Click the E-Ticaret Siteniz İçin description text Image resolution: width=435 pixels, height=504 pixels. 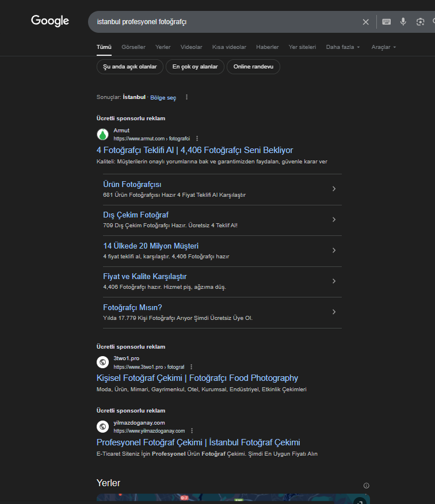click(207, 454)
